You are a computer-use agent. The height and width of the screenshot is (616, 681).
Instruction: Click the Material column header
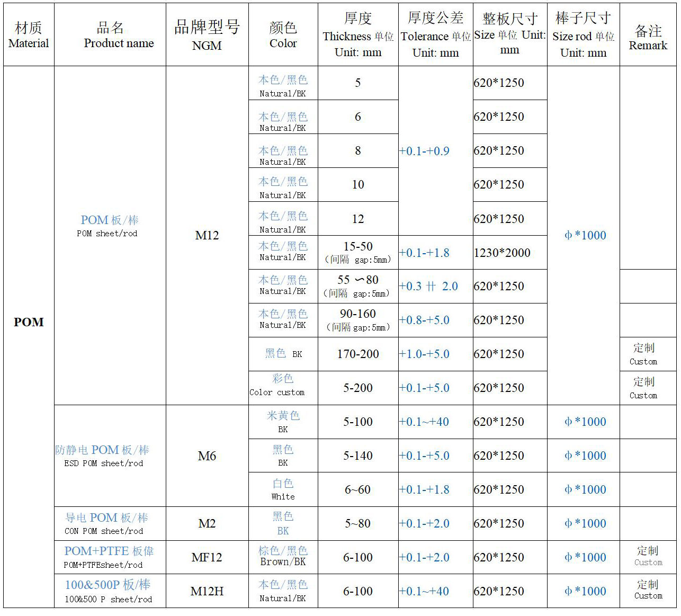pos(29,34)
